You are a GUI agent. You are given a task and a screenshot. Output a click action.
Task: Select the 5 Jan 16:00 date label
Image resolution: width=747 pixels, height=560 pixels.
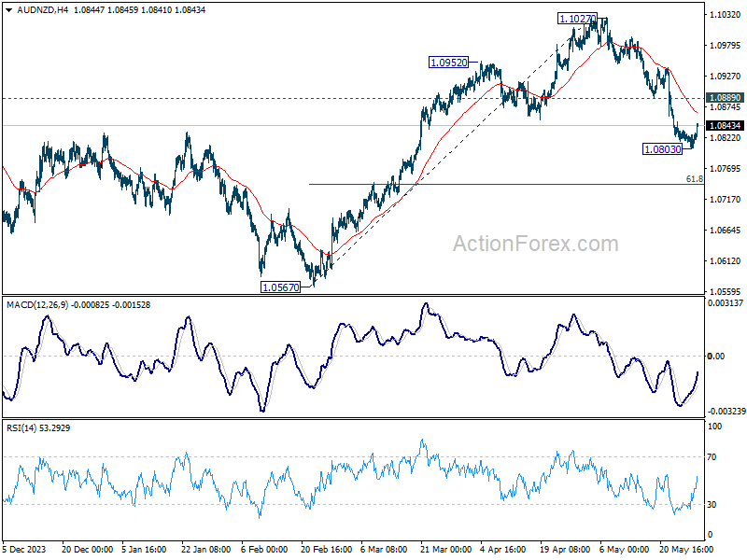tap(144, 549)
